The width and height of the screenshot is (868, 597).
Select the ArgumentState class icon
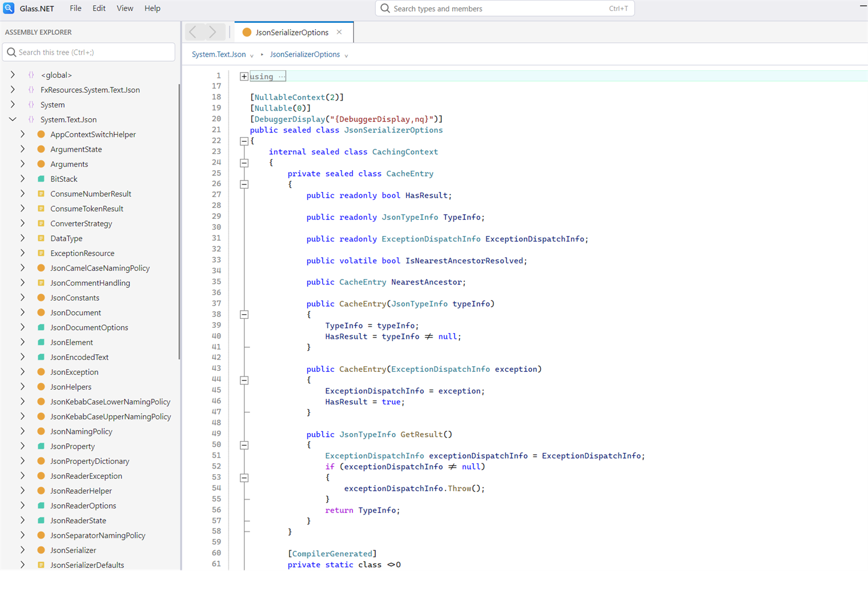41,149
